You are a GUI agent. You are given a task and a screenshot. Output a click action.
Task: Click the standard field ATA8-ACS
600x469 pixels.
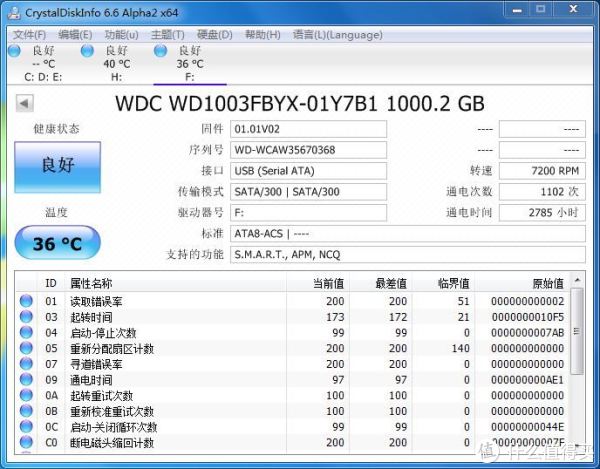pyautogui.click(x=408, y=233)
